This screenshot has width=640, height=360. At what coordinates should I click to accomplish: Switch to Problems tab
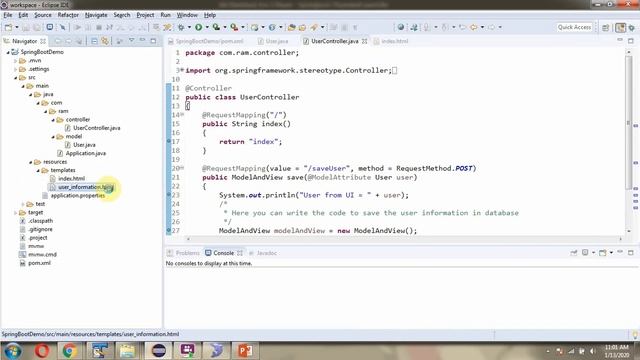tap(184, 253)
